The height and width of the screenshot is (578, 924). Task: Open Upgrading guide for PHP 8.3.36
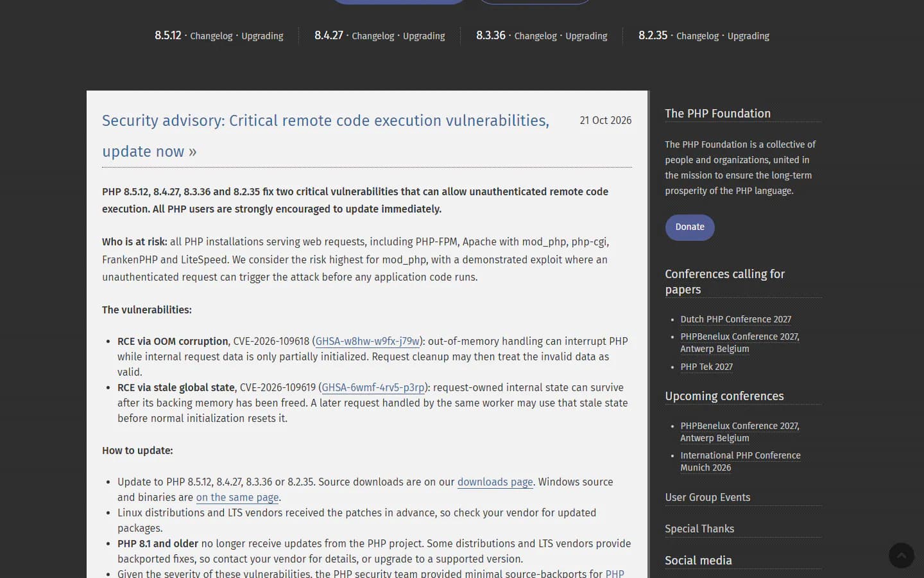pyautogui.click(x=586, y=36)
